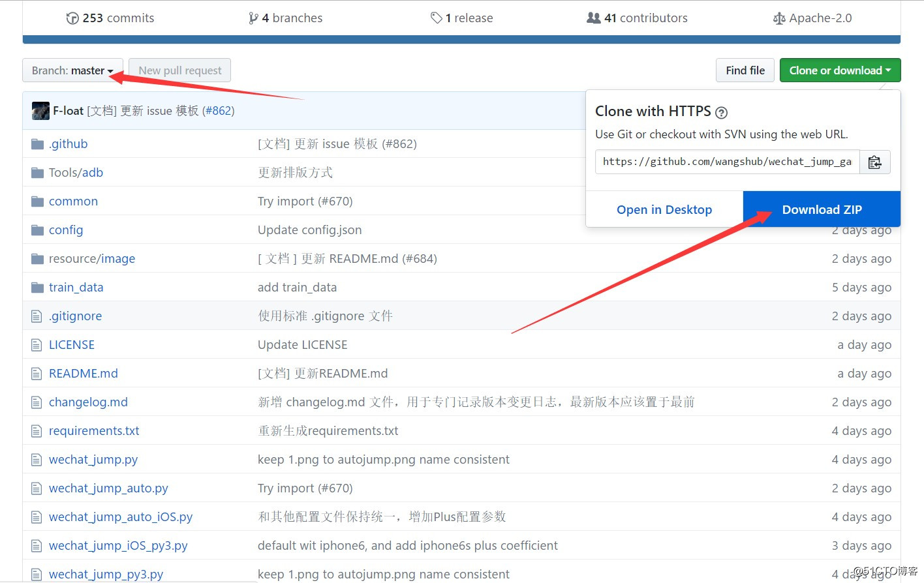Click the wechat_jump_auto_iOS.py file icon
The image size is (924, 583).
37,517
